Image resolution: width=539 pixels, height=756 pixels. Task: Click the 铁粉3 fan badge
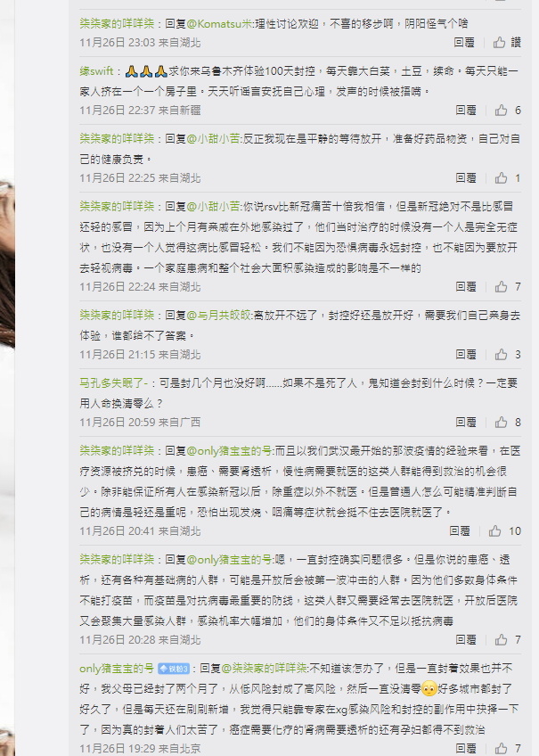[x=174, y=669]
